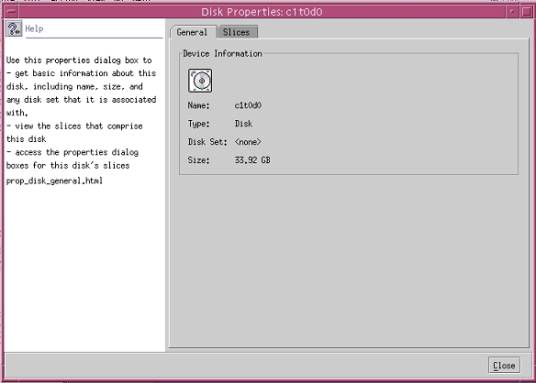
Task: Click the 'Use this properties dialog box to' line
Action: (79, 60)
